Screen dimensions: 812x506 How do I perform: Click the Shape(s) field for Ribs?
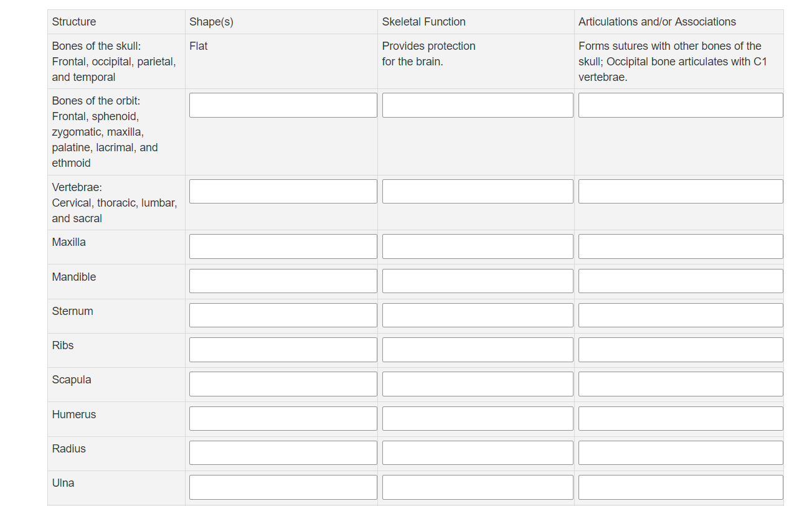[283, 349]
